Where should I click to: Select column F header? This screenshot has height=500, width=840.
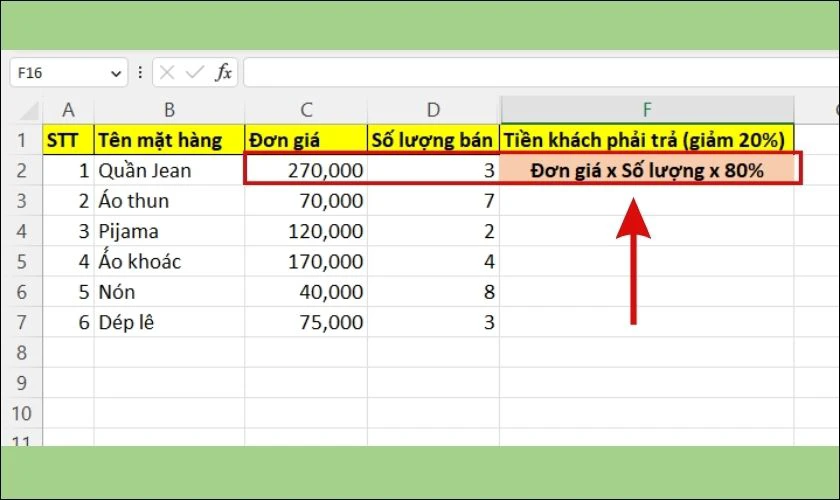647,110
